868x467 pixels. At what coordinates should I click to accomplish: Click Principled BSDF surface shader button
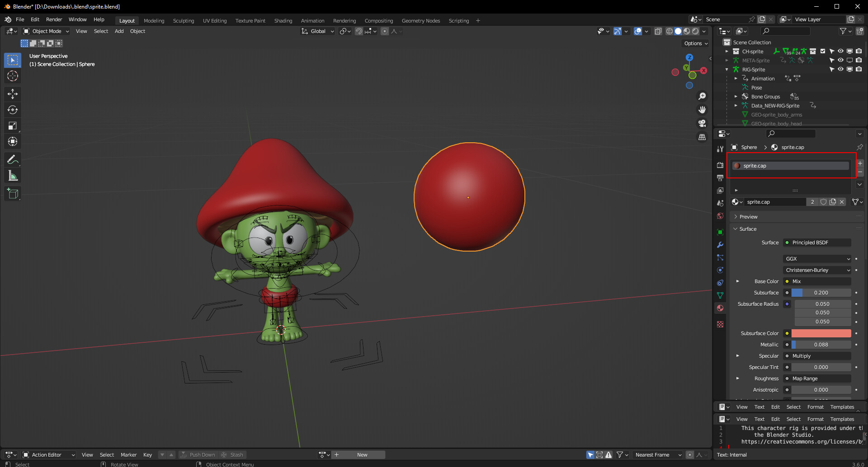tap(817, 243)
